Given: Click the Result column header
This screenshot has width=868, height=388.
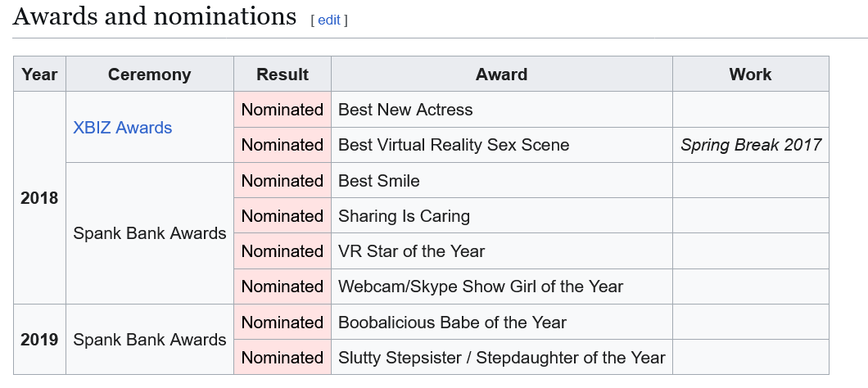Looking at the screenshot, I should tap(283, 74).
